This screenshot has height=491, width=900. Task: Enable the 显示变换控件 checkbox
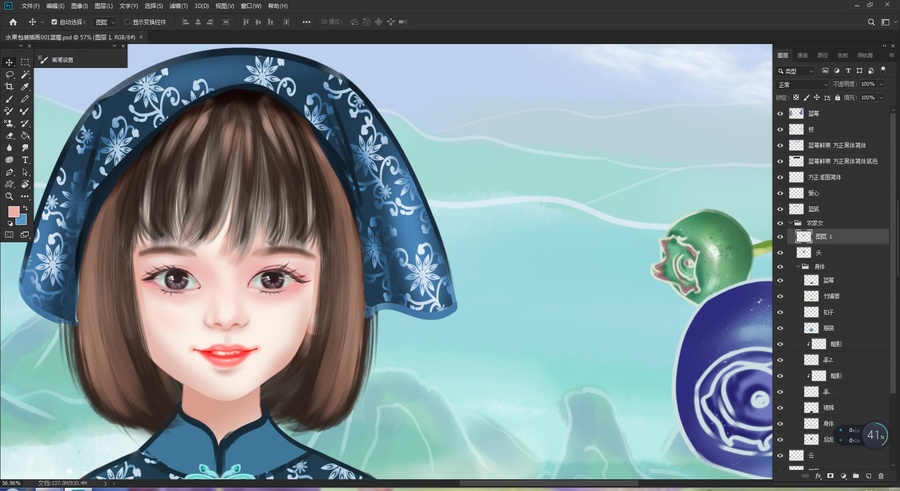tap(127, 22)
